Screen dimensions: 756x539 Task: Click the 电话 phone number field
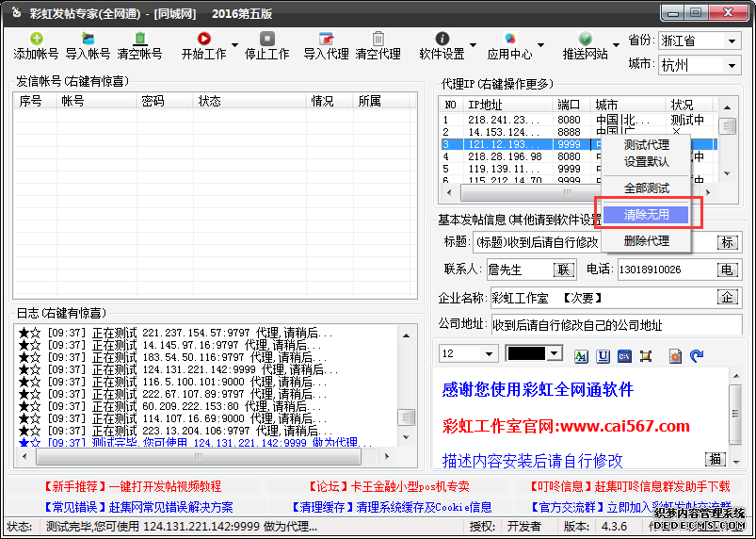click(x=667, y=269)
